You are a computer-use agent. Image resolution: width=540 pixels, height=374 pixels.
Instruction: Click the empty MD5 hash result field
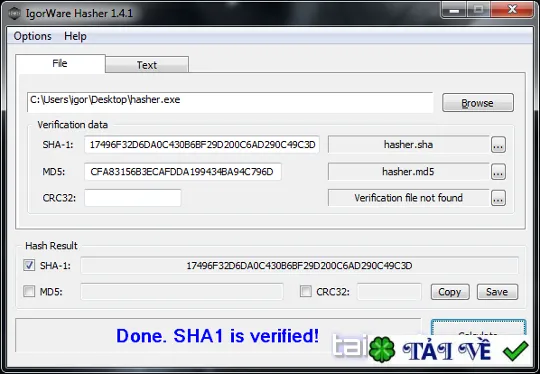click(x=182, y=292)
